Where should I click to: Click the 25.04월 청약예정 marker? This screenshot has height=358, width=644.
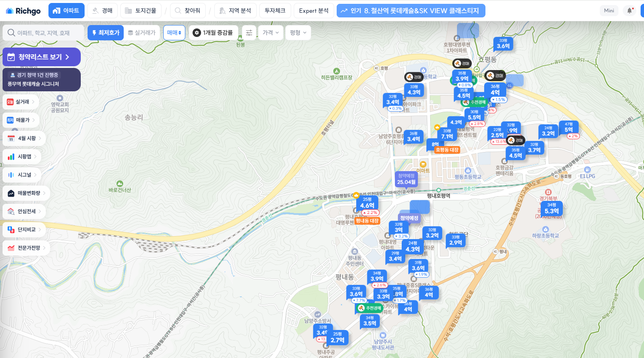[406, 179]
